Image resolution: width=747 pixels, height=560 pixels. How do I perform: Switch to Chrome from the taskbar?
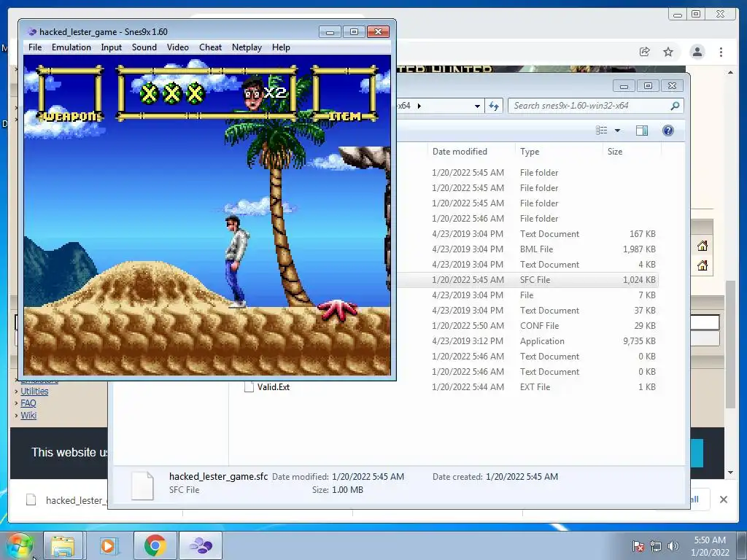[x=155, y=545]
